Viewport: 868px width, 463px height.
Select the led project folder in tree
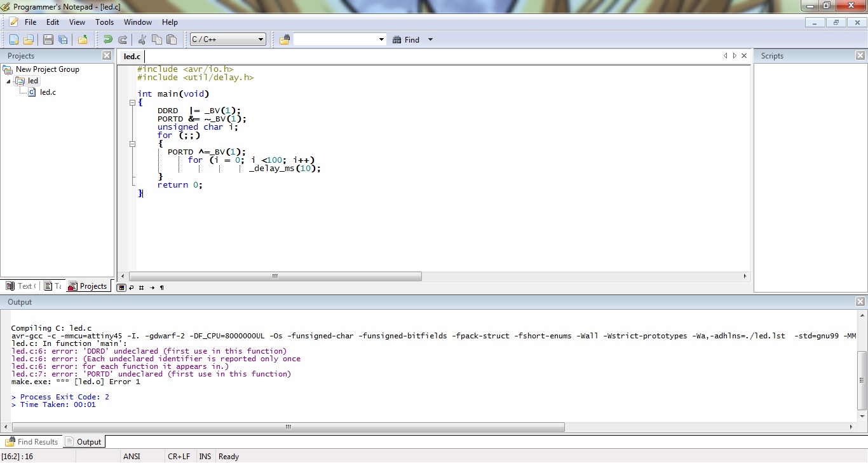click(x=32, y=81)
